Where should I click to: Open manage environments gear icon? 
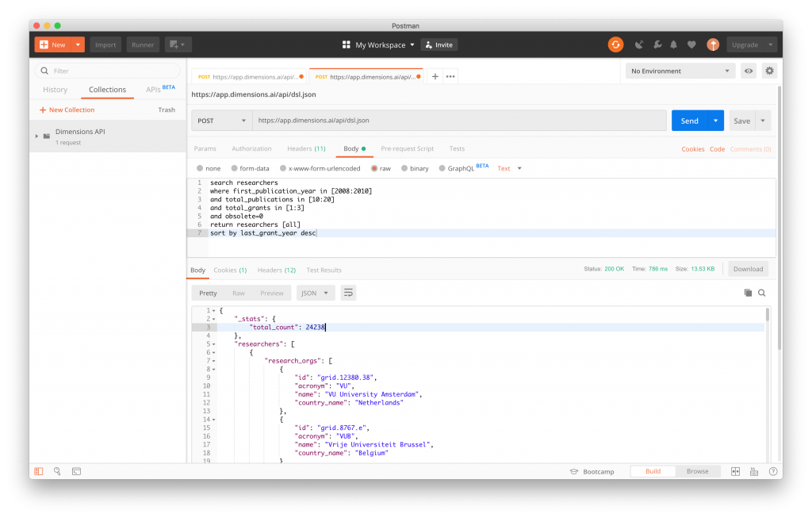tap(769, 71)
